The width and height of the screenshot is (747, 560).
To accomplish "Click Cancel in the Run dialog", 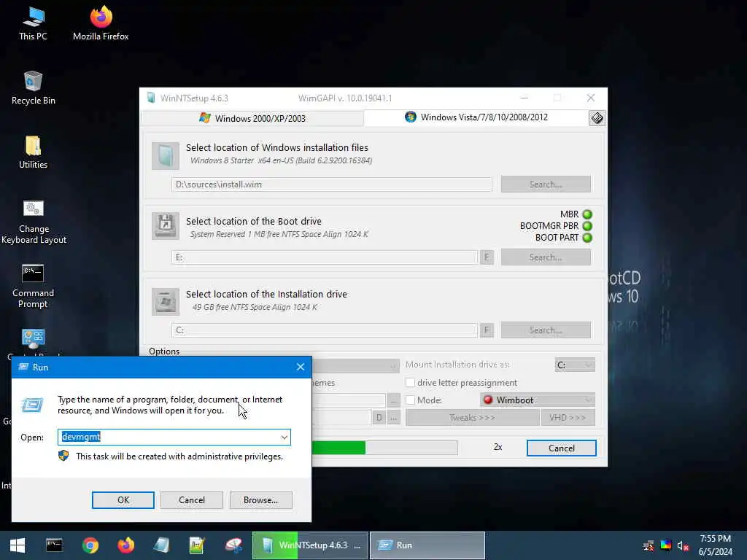I will [192, 500].
